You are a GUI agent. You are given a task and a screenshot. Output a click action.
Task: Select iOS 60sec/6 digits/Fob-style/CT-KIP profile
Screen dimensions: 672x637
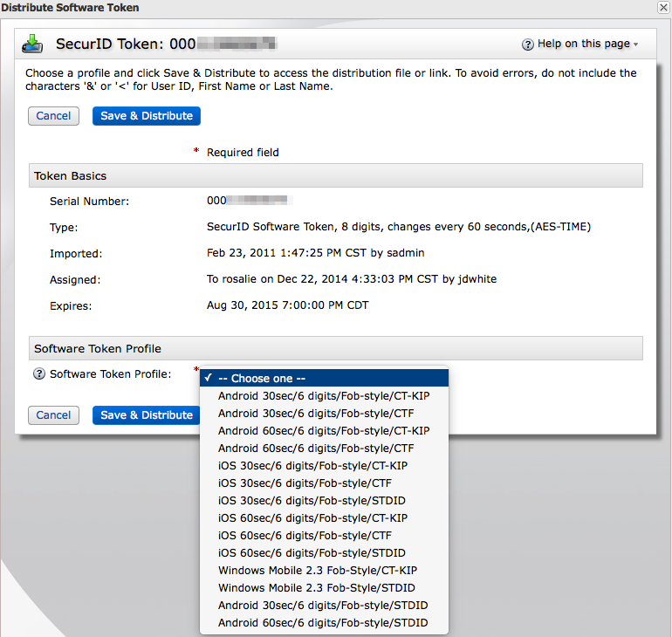(x=324, y=518)
